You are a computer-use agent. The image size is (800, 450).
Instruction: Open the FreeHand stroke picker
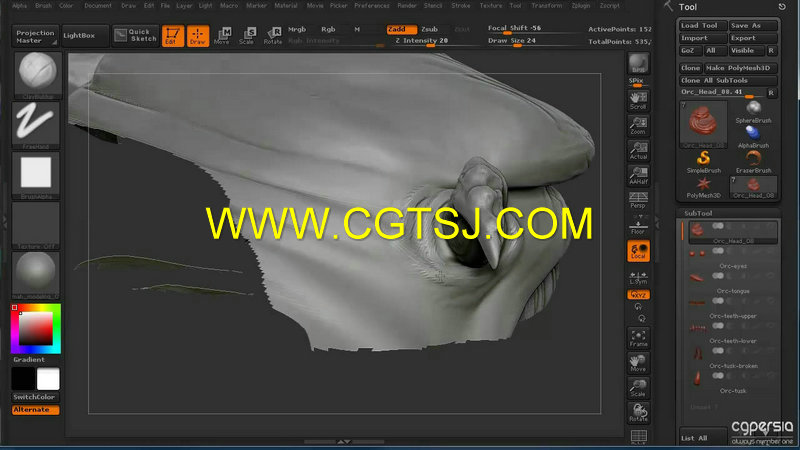(x=36, y=124)
